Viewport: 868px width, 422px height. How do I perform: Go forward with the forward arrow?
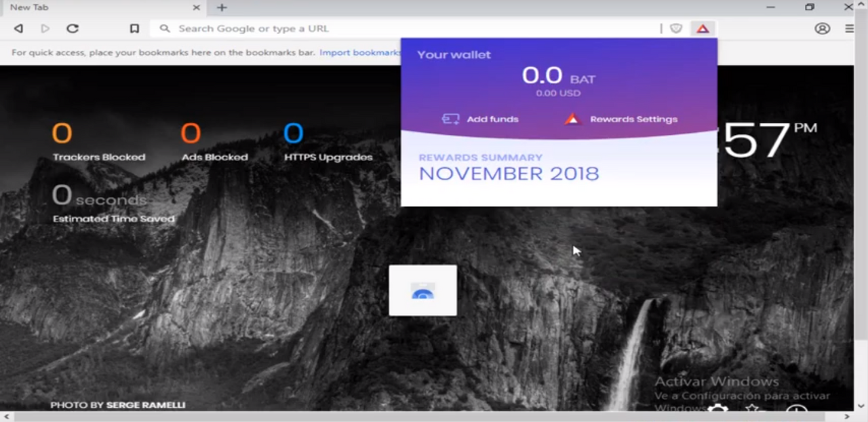pyautogui.click(x=45, y=28)
